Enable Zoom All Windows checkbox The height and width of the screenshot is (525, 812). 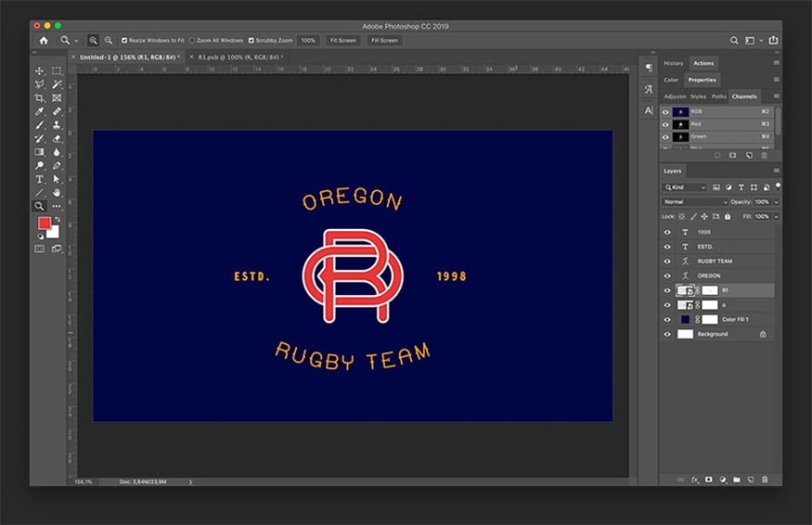192,41
